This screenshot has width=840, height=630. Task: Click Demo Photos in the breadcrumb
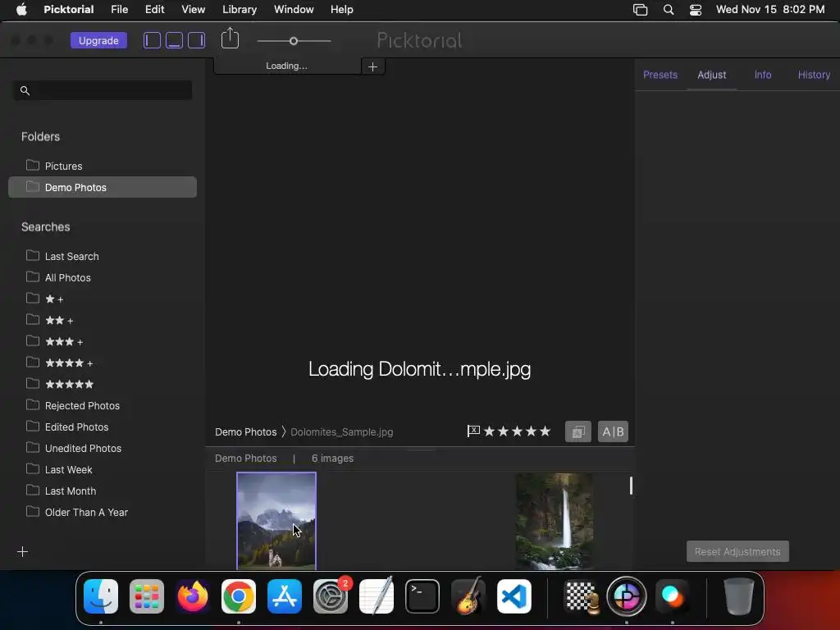[246, 431]
